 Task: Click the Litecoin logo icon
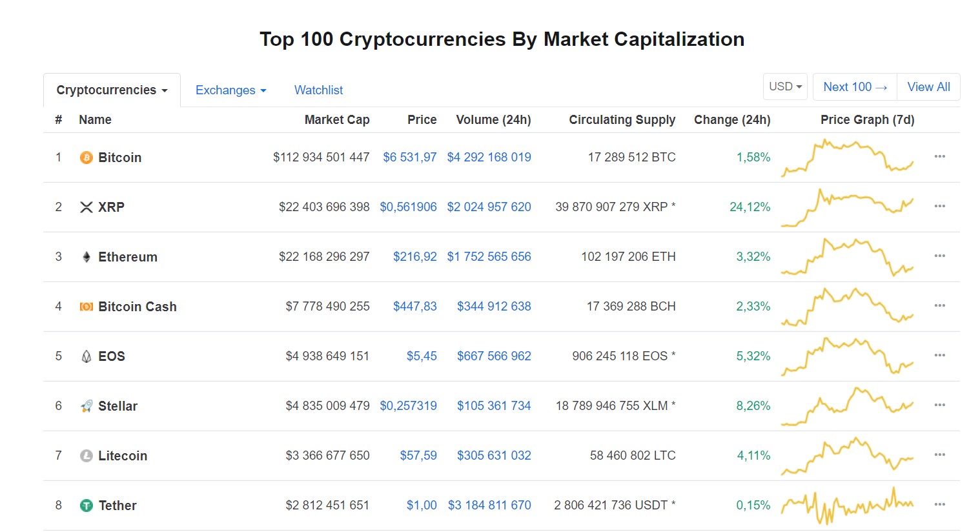point(86,456)
